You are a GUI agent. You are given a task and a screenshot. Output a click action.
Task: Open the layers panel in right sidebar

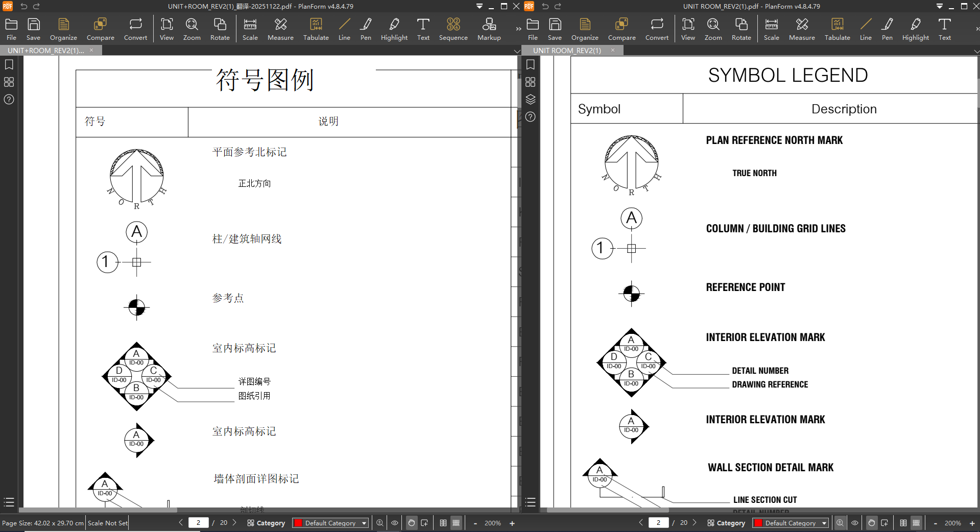pyautogui.click(x=531, y=99)
